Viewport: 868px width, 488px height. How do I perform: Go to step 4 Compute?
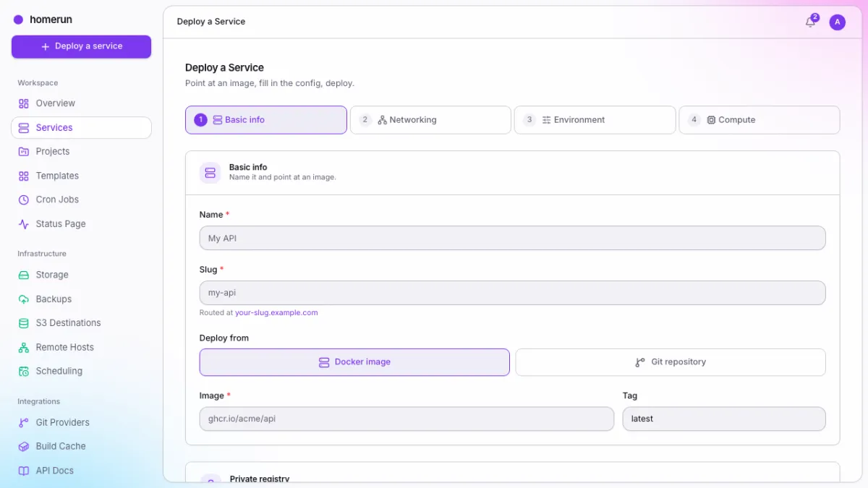(x=759, y=120)
